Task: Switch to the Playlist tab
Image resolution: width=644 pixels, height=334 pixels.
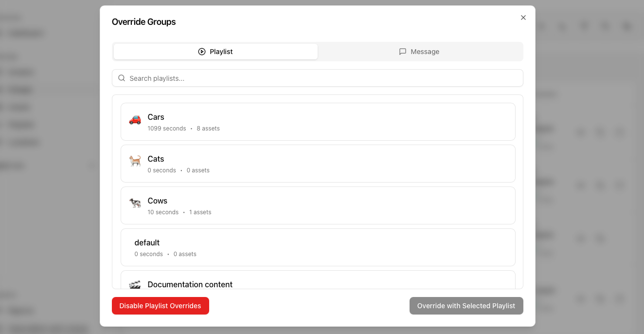Action: [x=215, y=52]
